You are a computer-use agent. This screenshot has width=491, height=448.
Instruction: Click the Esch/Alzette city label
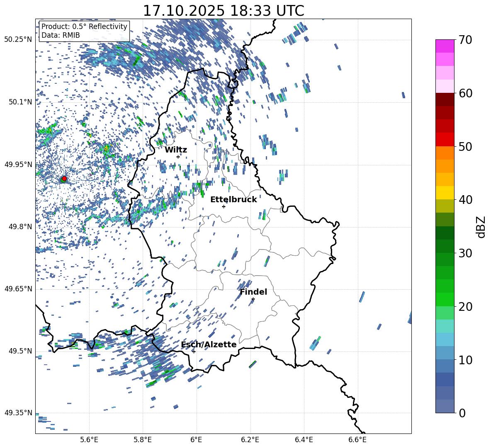209,344
